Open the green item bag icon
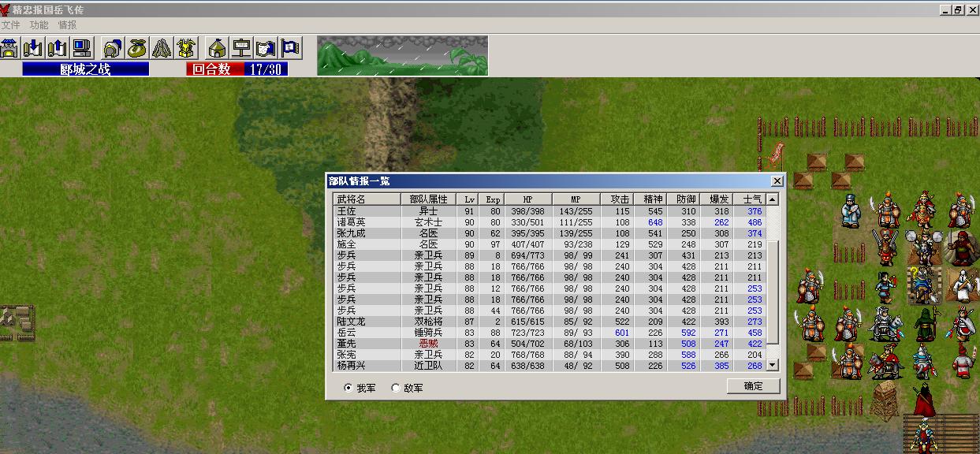This screenshot has height=454, width=980. click(x=137, y=48)
